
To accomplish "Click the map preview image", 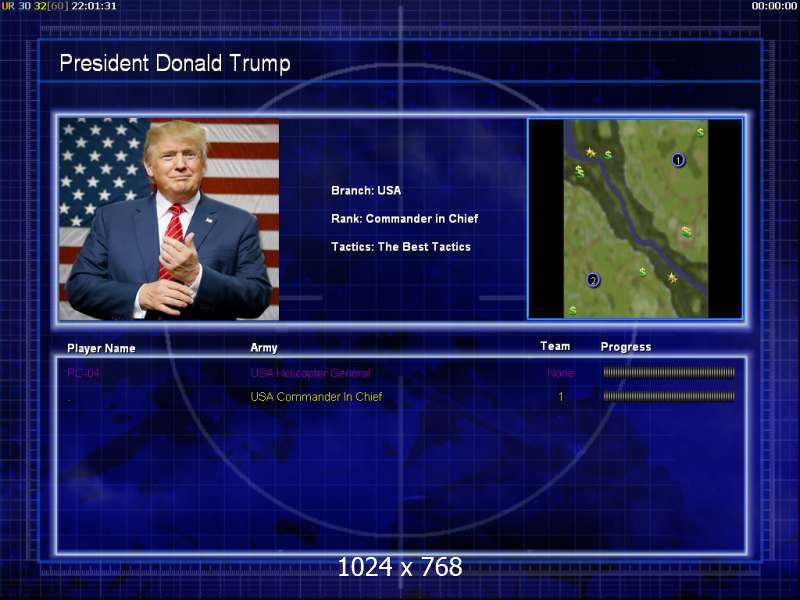I will [635, 219].
